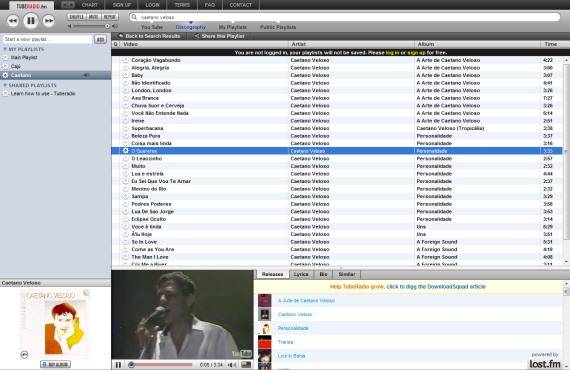The image size is (570, 370).
Task: Click the 'digg the DownloadSquad article' link
Action: point(436,287)
